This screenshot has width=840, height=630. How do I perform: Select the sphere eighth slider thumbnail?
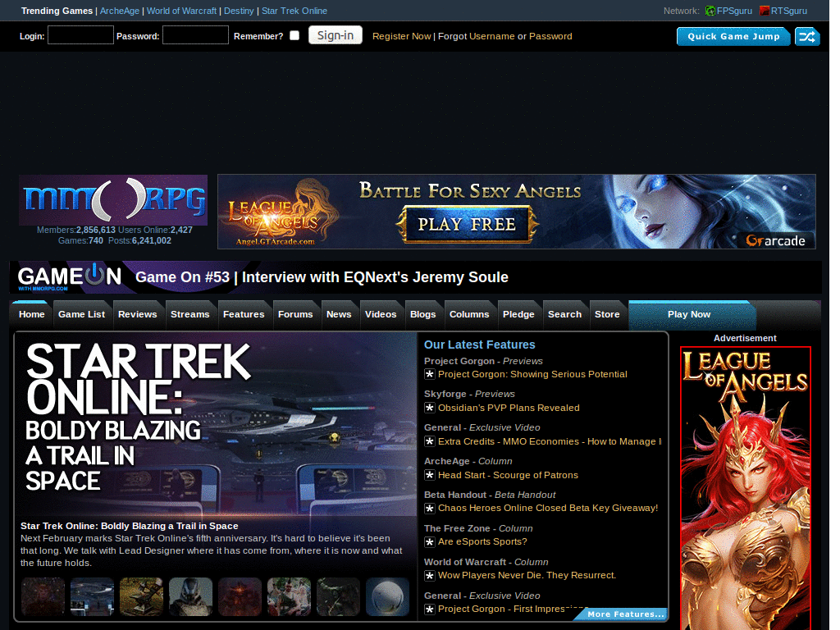[x=388, y=596]
